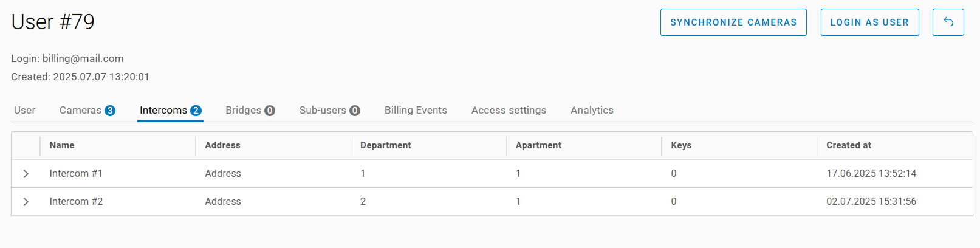980x248 pixels.
Task: Click the Apartment column header
Action: 538,145
